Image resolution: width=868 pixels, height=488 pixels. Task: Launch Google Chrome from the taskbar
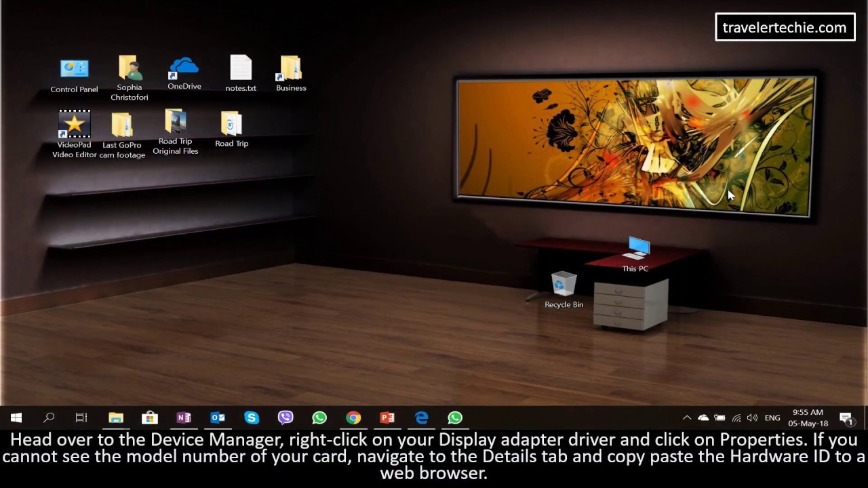353,418
